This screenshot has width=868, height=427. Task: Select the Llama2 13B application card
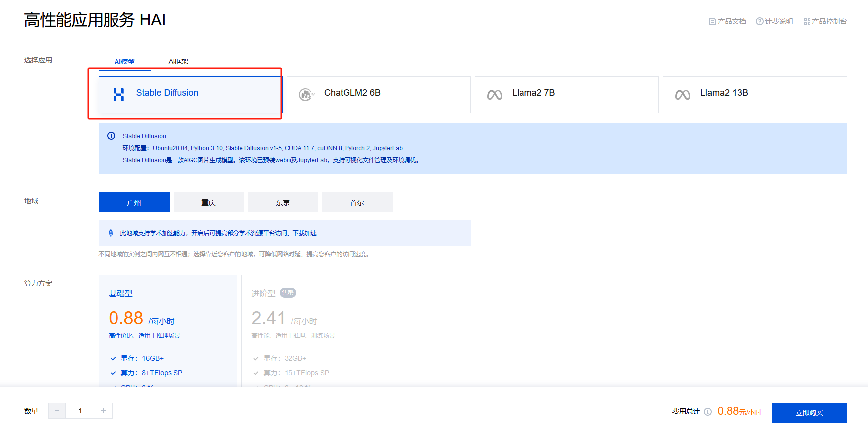pyautogui.click(x=755, y=95)
